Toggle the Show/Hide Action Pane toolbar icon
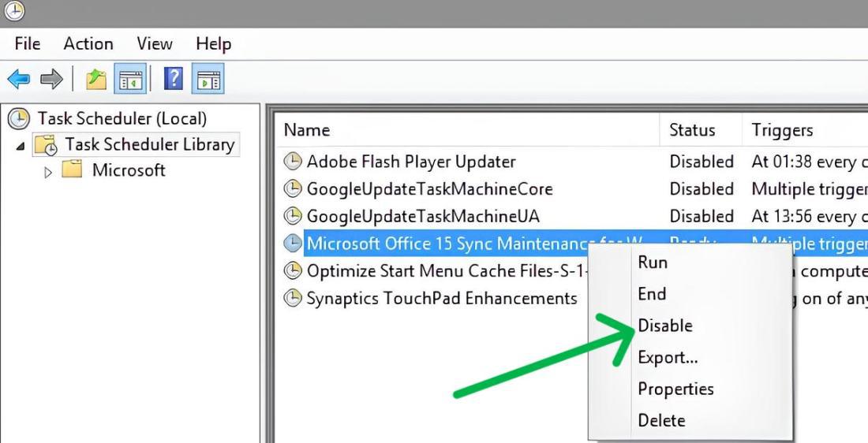The width and height of the screenshot is (868, 443). [x=208, y=79]
